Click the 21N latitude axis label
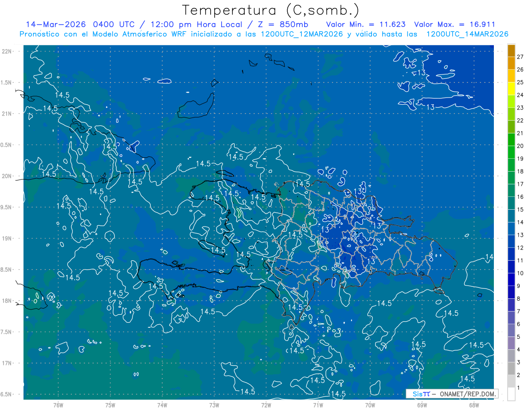The width and height of the screenshot is (532, 411). (x=8, y=114)
